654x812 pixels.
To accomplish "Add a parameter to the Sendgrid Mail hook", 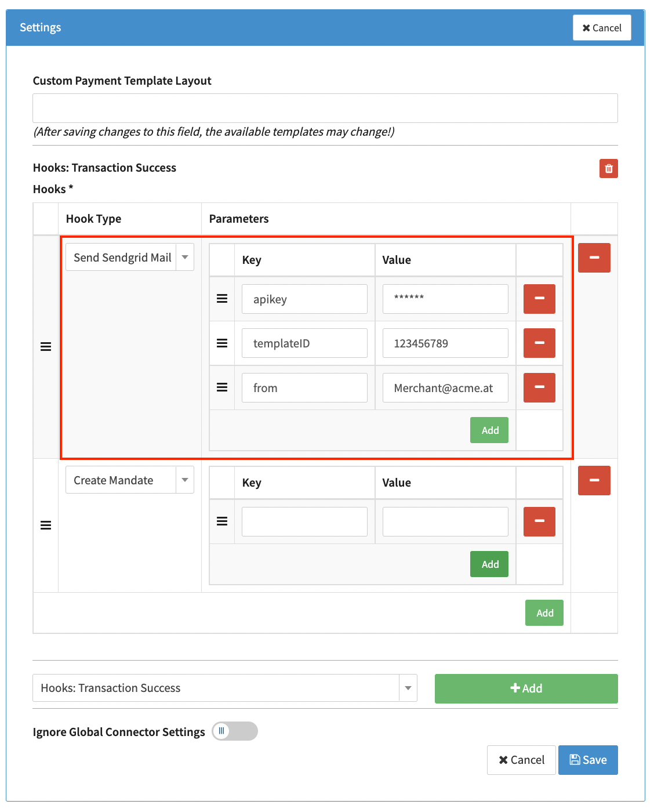I will pyautogui.click(x=489, y=430).
